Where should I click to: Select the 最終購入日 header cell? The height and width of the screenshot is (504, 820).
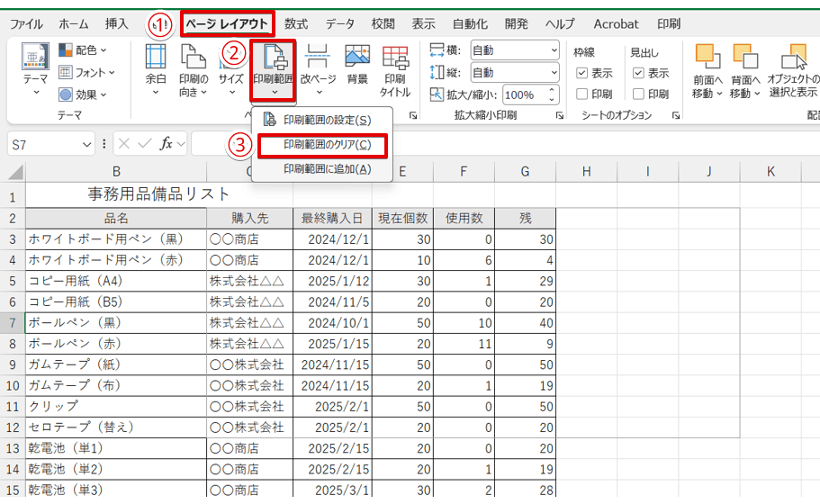333,218
